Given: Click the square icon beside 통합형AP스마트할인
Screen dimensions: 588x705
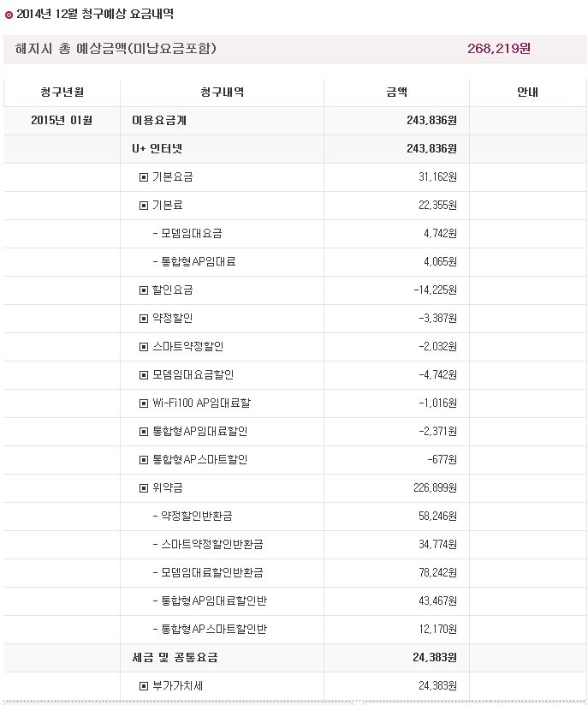Looking at the screenshot, I should [144, 460].
